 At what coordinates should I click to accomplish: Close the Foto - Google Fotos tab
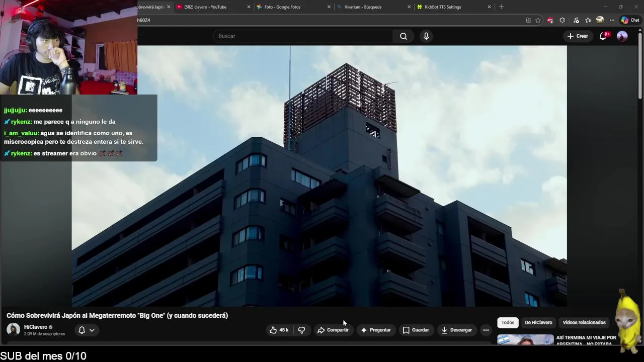(329, 7)
